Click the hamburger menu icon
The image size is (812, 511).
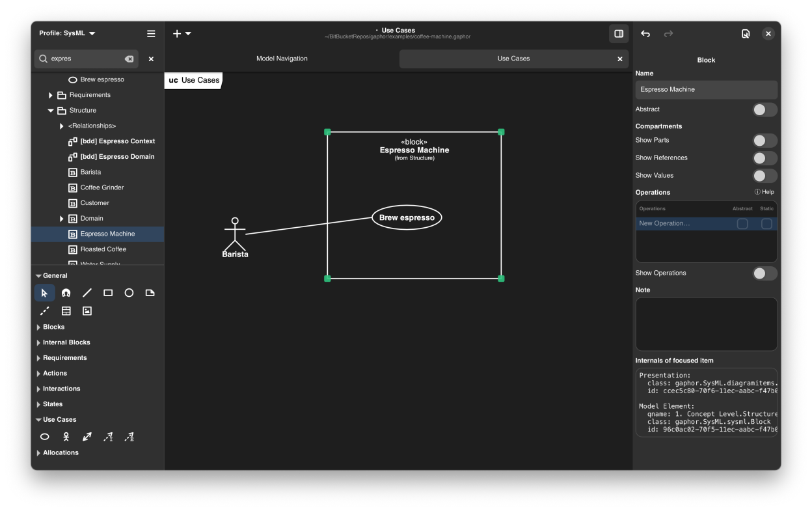click(x=151, y=33)
